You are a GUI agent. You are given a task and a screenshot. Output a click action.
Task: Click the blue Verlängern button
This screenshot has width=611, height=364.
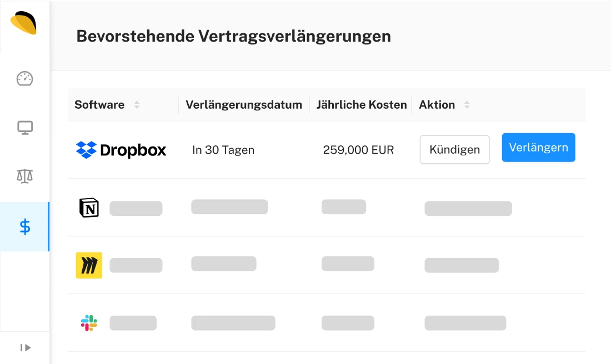[538, 148]
